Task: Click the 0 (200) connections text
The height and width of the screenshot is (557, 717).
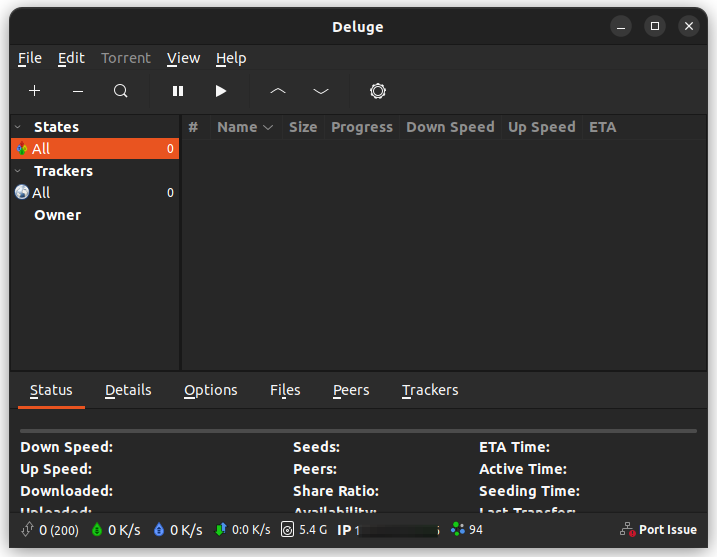Action: click(59, 530)
